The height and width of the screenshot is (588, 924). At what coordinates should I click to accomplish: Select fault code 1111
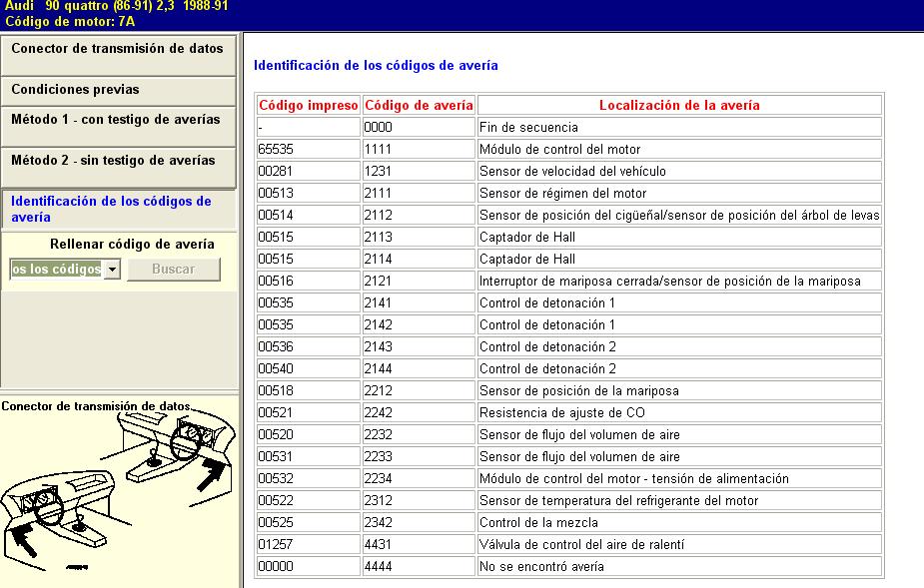coord(419,149)
